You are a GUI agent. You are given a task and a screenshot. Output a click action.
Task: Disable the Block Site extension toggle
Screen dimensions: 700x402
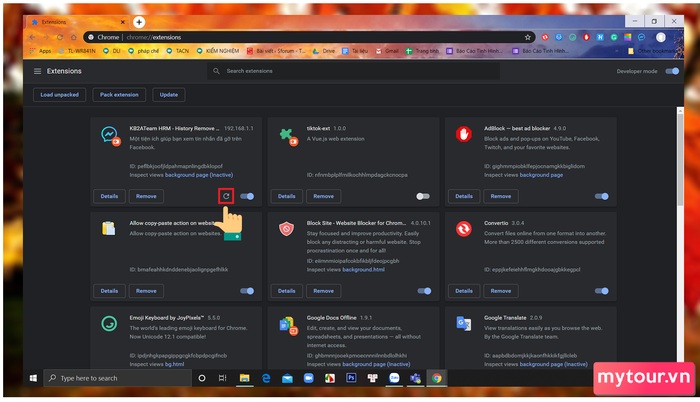click(424, 291)
